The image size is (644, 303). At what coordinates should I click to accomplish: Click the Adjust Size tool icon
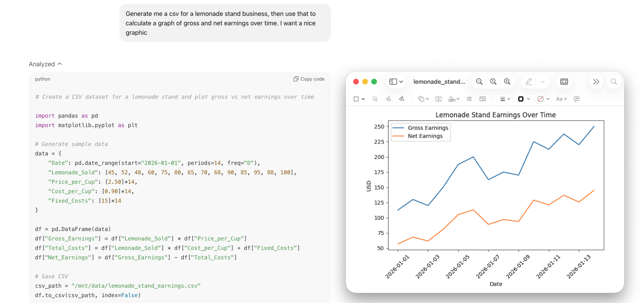(x=483, y=99)
